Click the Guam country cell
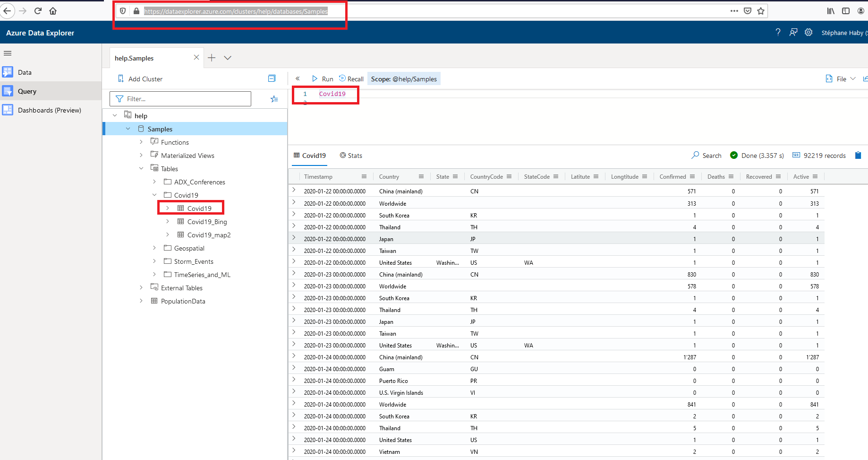This screenshot has width=868, height=460. click(387, 369)
